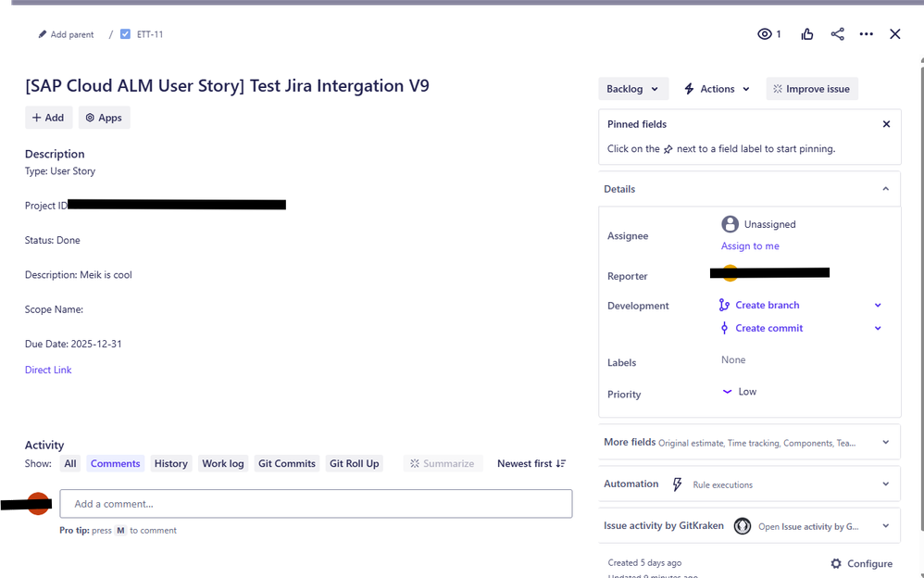The width and height of the screenshot is (924, 578).
Task: Open the Apps button
Action: point(104,118)
